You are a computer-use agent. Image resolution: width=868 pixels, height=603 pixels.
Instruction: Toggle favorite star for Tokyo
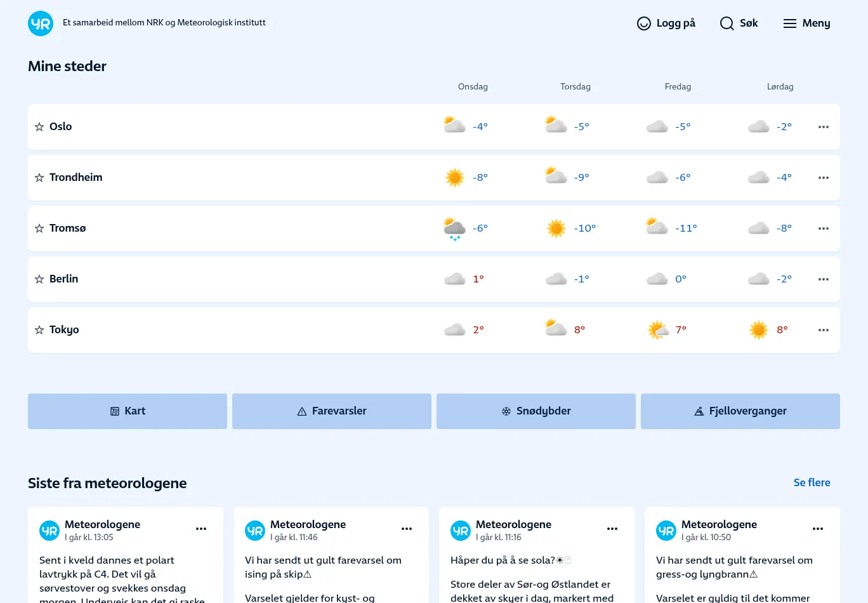(39, 330)
